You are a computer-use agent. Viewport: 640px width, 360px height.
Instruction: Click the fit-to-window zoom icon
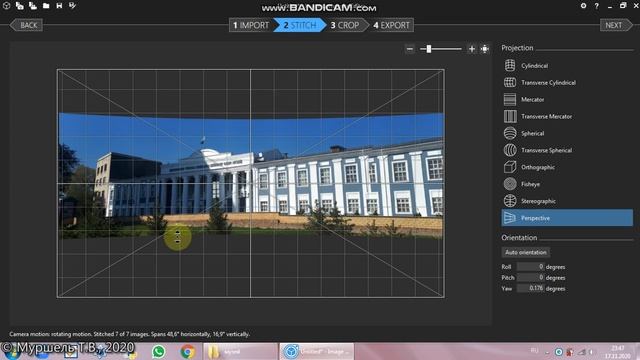coord(484,49)
